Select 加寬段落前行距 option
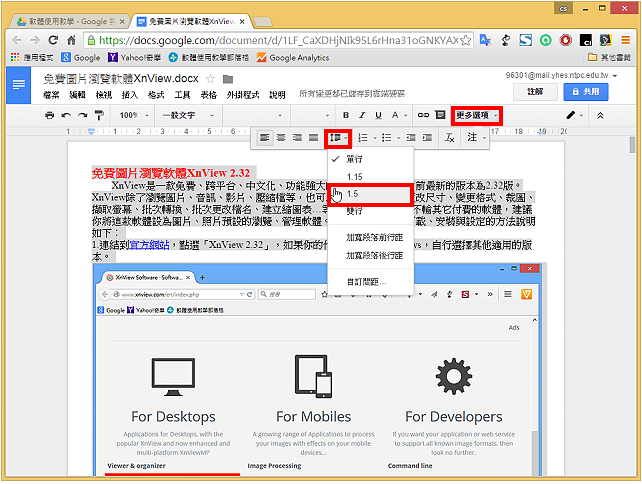642x484 pixels. tap(371, 237)
